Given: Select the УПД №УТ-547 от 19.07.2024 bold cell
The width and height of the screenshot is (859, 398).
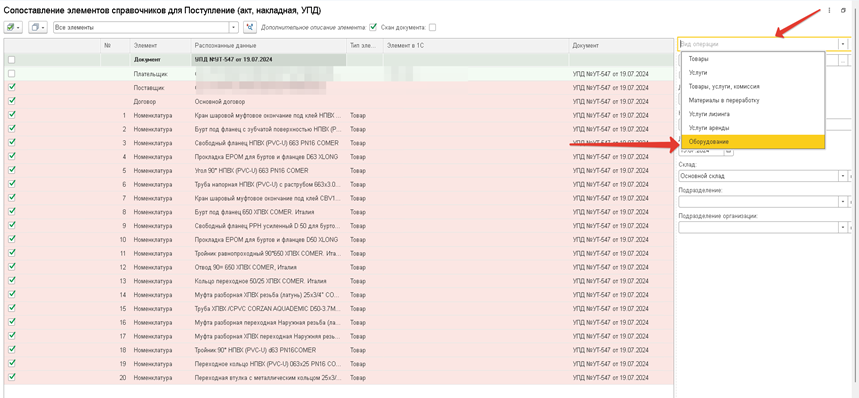Looking at the screenshot, I should (x=268, y=59).
